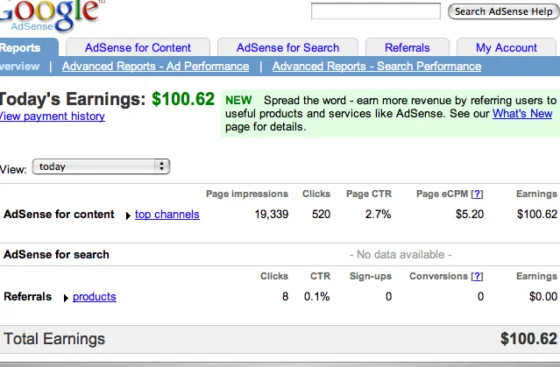Image resolution: width=560 pixels, height=367 pixels.
Task: Open the Page eCPM help [?] link
Action: pos(477,194)
